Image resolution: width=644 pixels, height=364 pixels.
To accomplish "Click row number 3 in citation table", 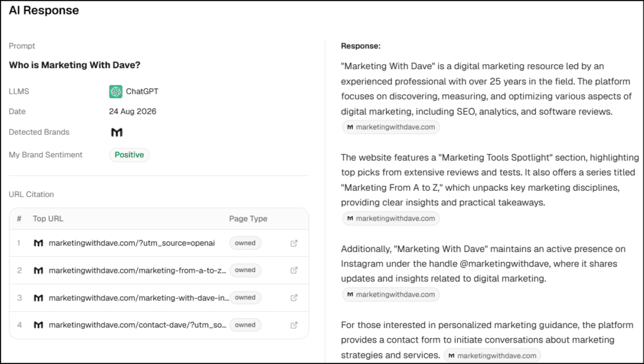I will 19,298.
